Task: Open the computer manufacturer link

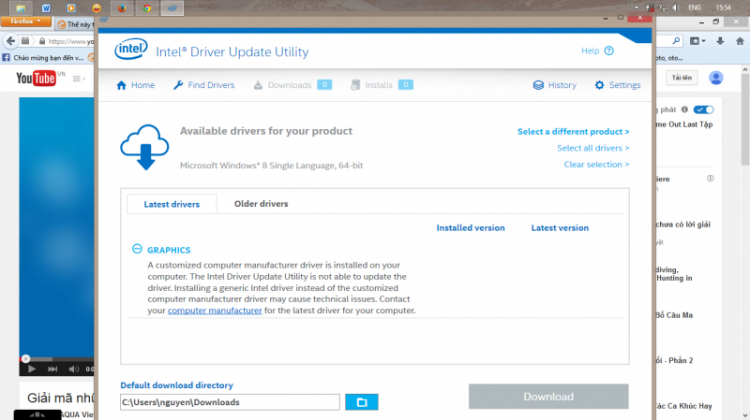Action: coord(215,310)
